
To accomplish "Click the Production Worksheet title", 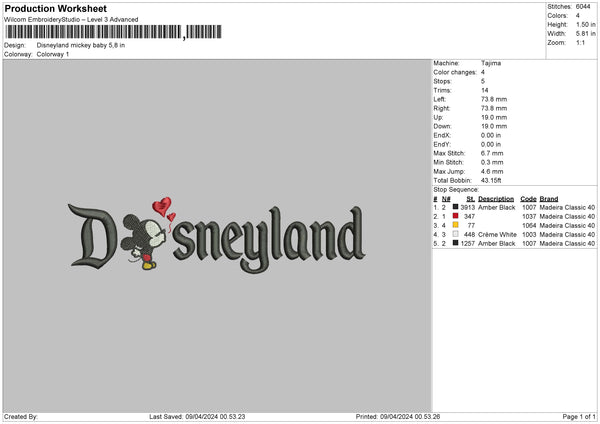I will point(55,8).
